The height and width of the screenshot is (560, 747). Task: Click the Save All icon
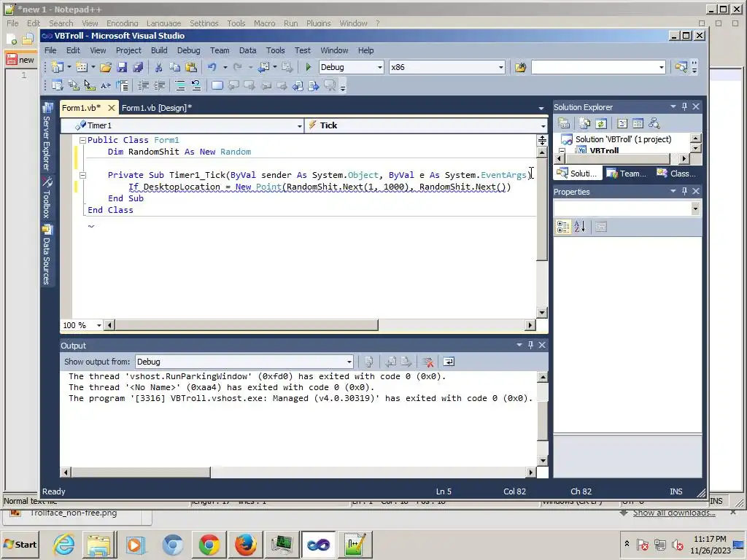click(138, 67)
